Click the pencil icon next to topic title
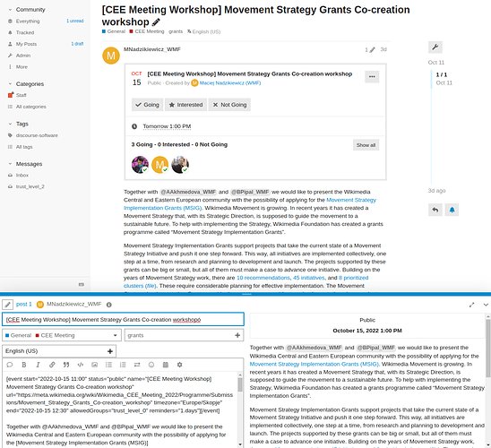Viewport: 491px width, 448px height. [156, 22]
